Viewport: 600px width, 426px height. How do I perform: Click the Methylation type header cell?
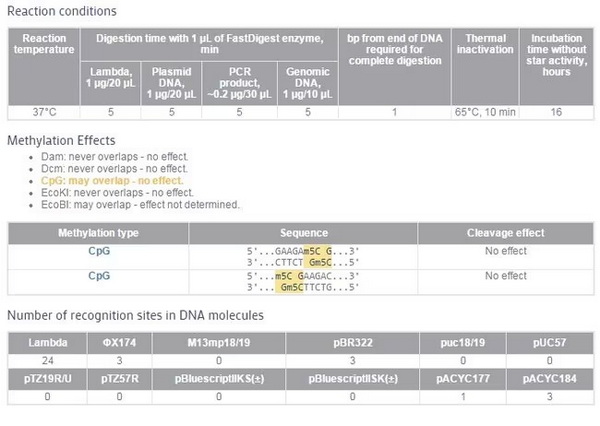[98, 233]
